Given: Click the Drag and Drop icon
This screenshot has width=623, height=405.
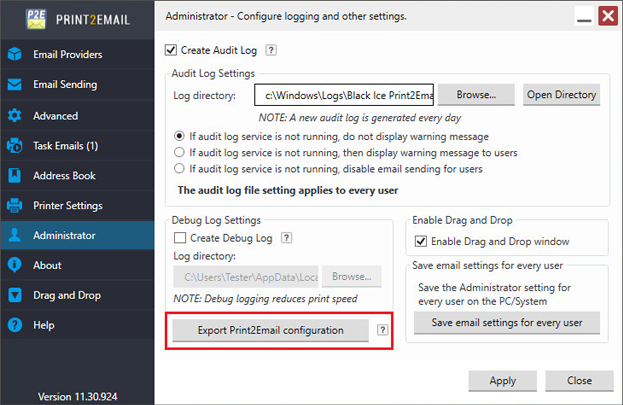Looking at the screenshot, I should (15, 296).
